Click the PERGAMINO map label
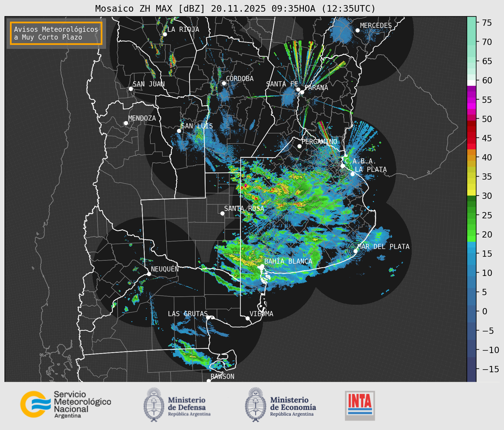Viewport: 504px width, 430px height. (x=319, y=141)
